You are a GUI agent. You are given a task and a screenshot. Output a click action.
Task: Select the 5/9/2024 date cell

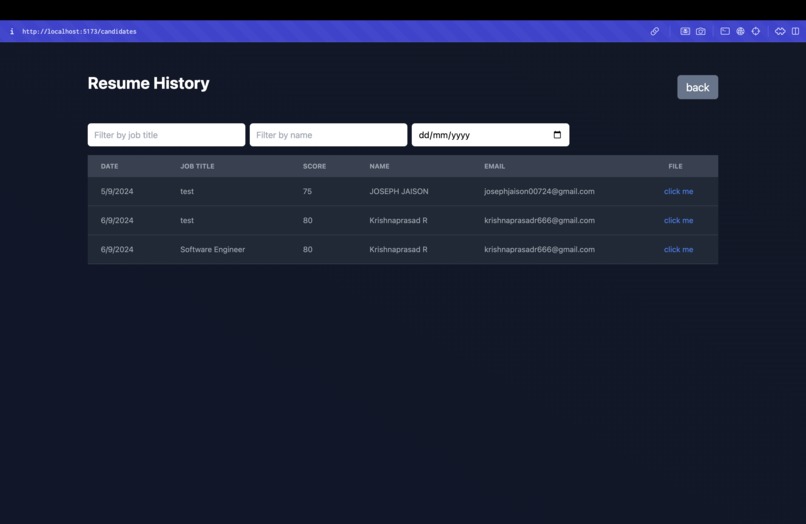point(117,191)
